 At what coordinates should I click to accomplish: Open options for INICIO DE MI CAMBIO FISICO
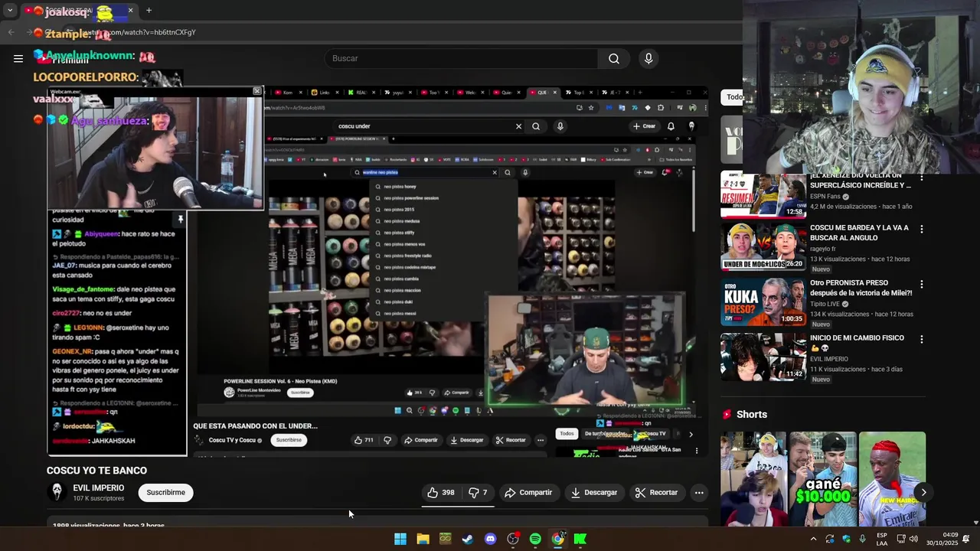pos(921,339)
